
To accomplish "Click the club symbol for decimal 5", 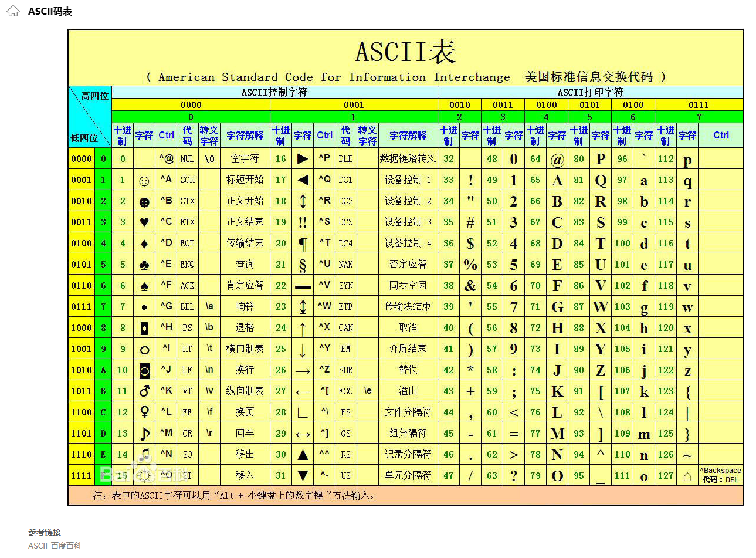I will [x=144, y=264].
